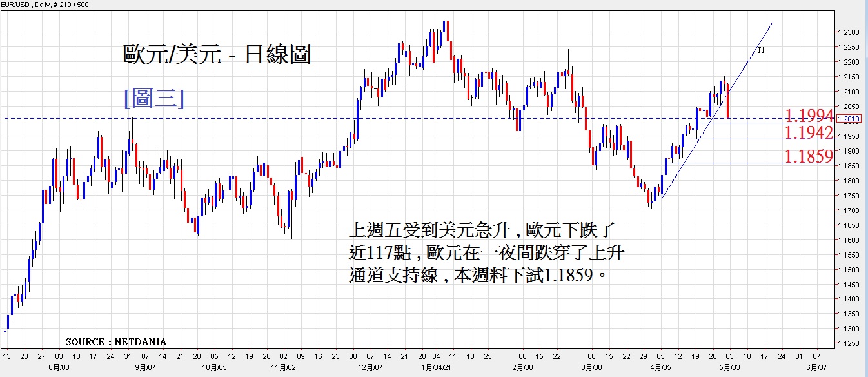Click the 1.2010 current price box
868x377 pixels.
(849, 119)
